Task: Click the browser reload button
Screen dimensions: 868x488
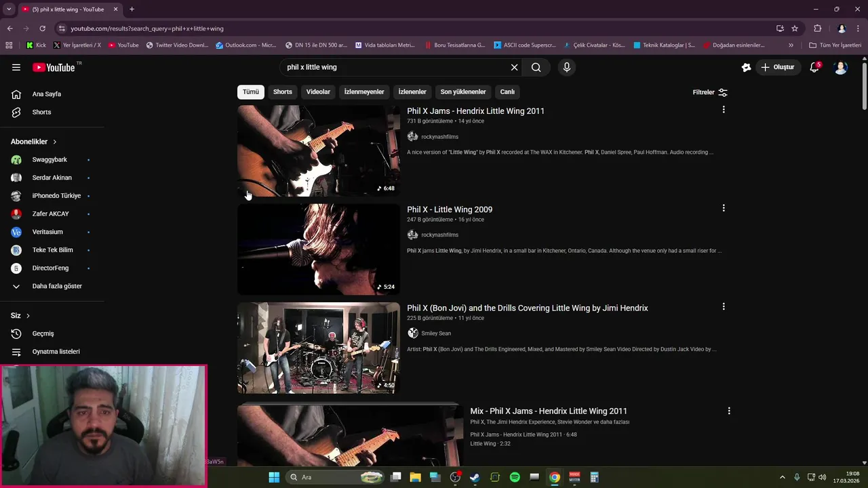Action: tap(42, 28)
